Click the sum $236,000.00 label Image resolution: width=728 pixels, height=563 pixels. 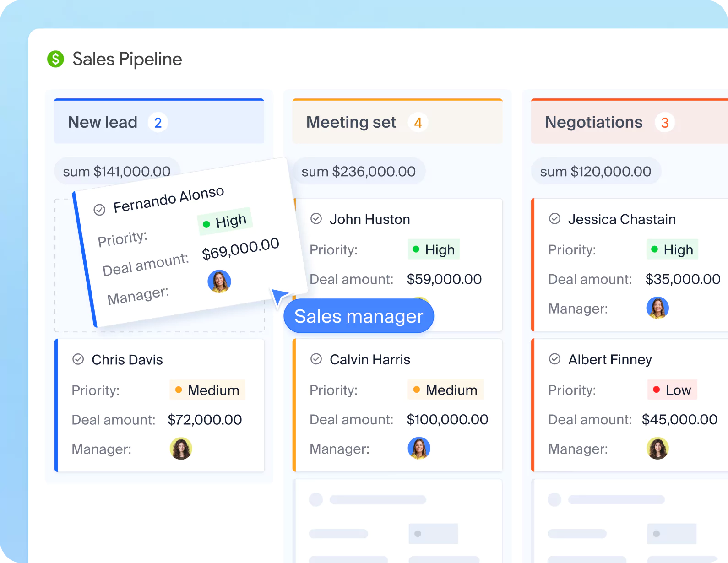[x=359, y=171]
